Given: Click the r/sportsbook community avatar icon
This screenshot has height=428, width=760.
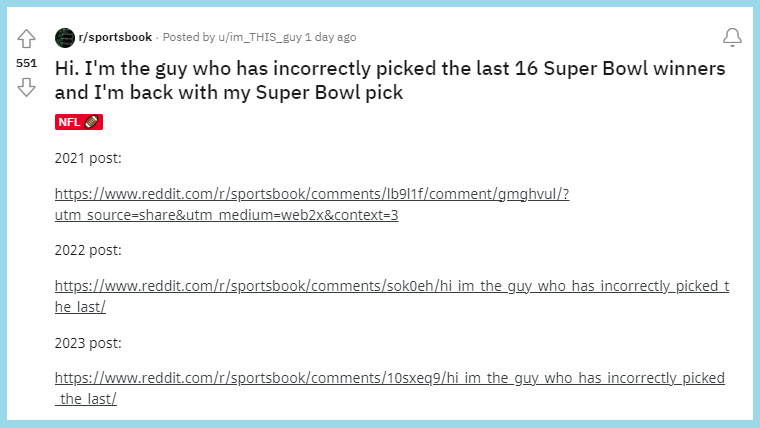Looking at the screenshot, I should point(64,37).
